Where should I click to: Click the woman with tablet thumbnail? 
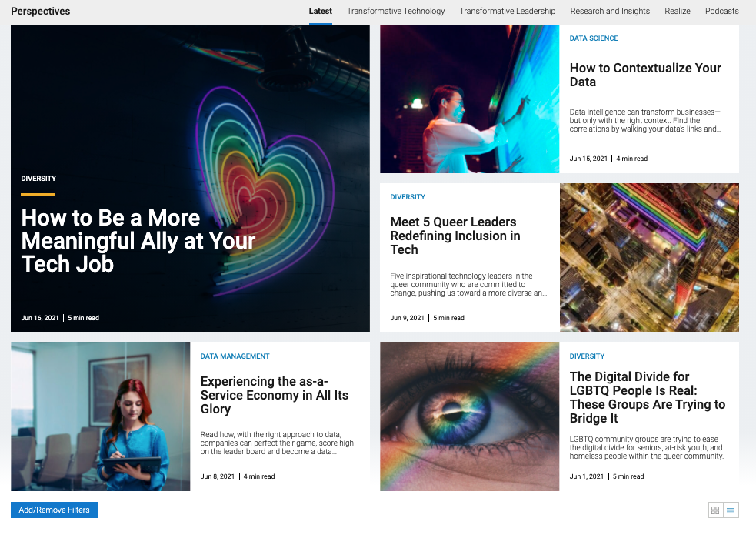[x=100, y=416]
